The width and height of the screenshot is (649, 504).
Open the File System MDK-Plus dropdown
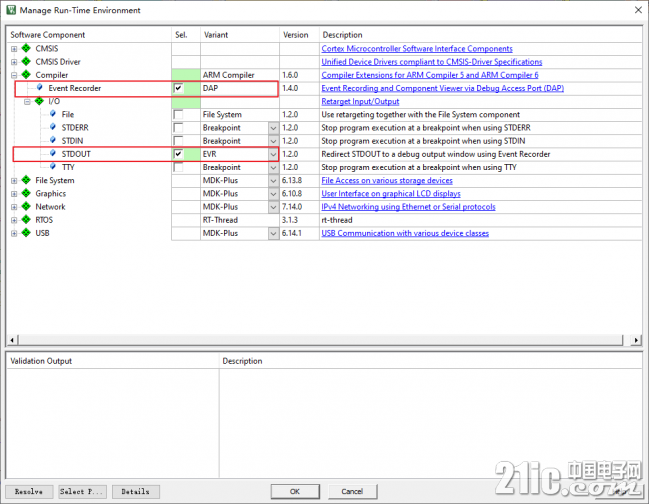273,181
